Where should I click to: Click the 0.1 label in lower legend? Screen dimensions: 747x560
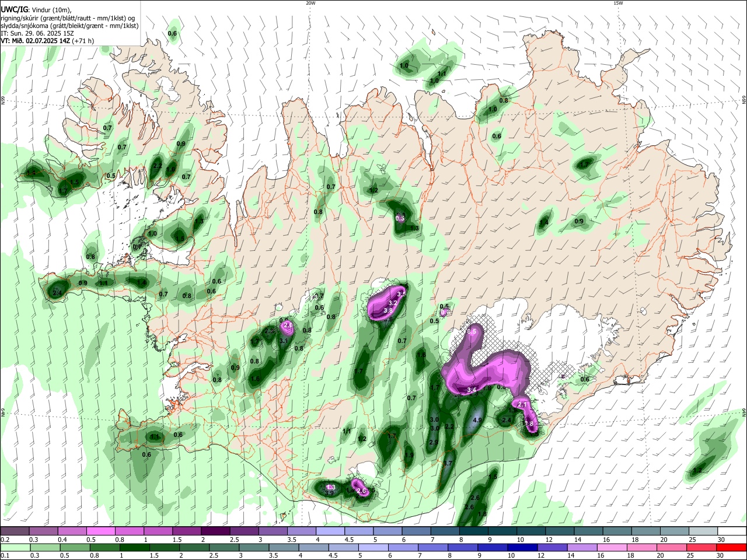click(x=5, y=555)
